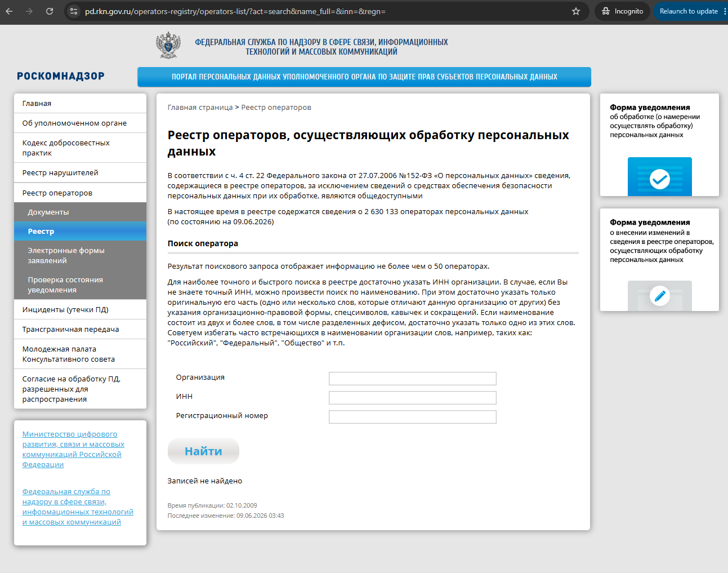The width and height of the screenshot is (728, 573).
Task: Click Главная страница breadcrumb
Action: 200,108
